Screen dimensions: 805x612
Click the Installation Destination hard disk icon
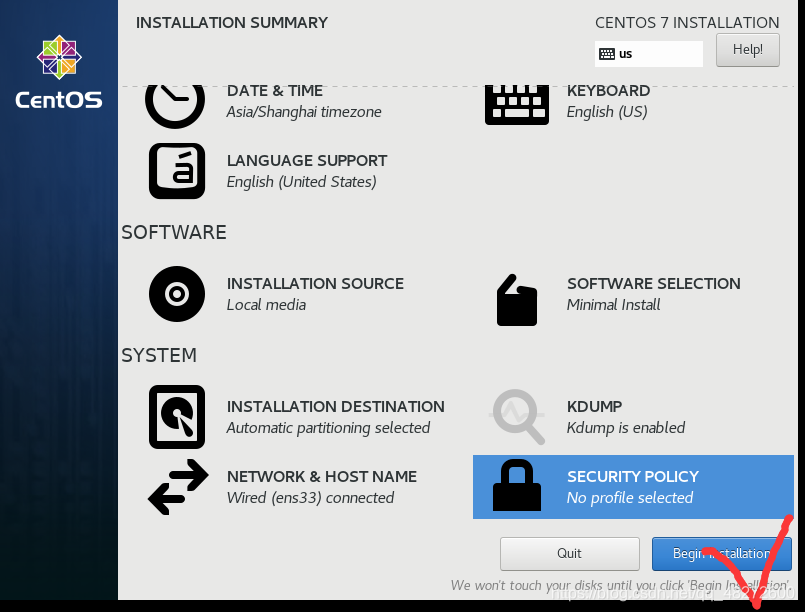(x=177, y=417)
